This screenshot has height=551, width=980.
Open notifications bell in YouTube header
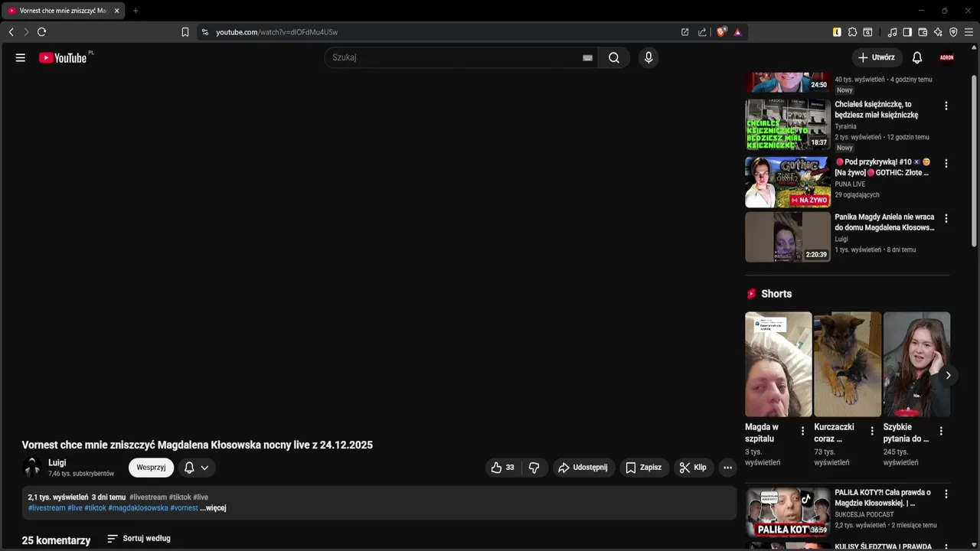[917, 57]
